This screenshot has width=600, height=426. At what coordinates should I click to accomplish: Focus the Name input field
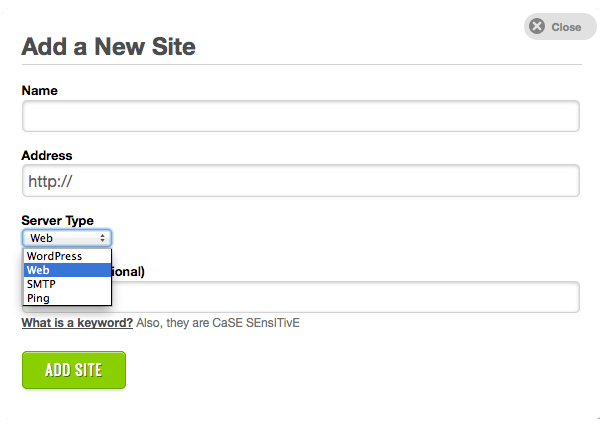(x=301, y=116)
